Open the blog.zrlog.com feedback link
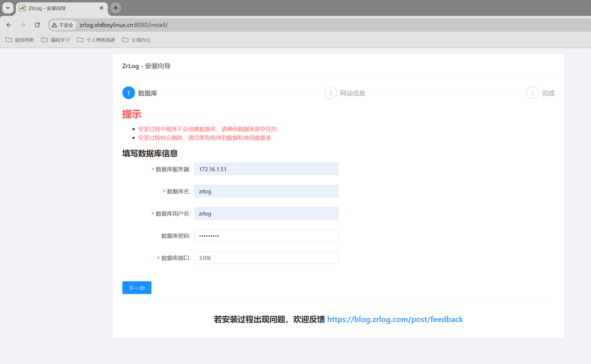 (x=395, y=319)
